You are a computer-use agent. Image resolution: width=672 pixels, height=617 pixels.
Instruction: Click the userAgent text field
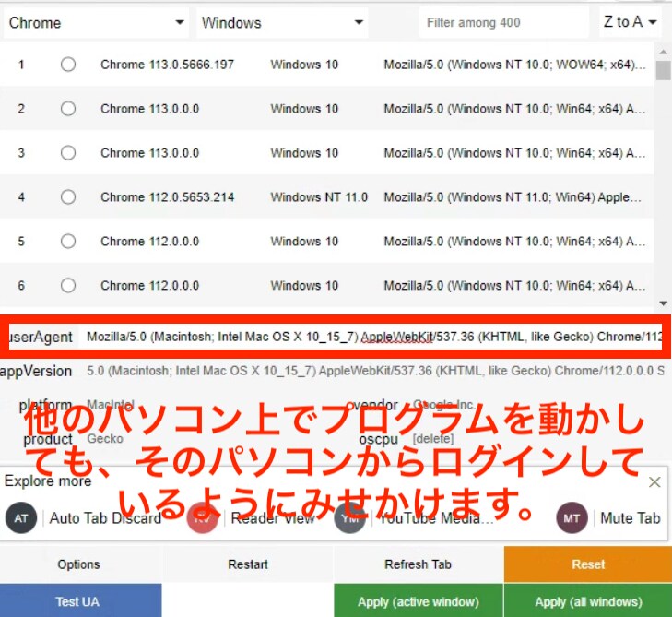coord(373,337)
